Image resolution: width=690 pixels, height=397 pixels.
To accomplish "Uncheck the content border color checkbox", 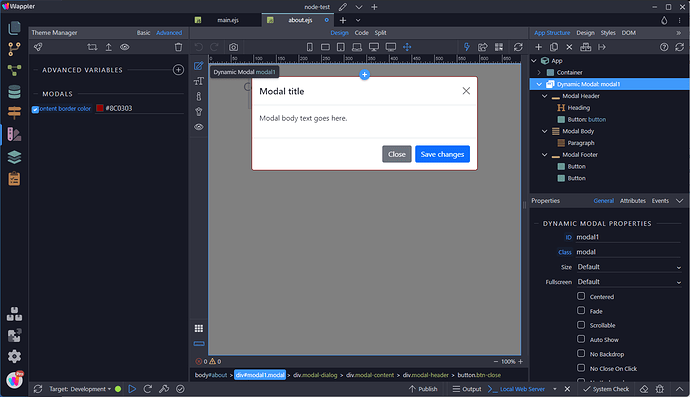I will (35, 109).
